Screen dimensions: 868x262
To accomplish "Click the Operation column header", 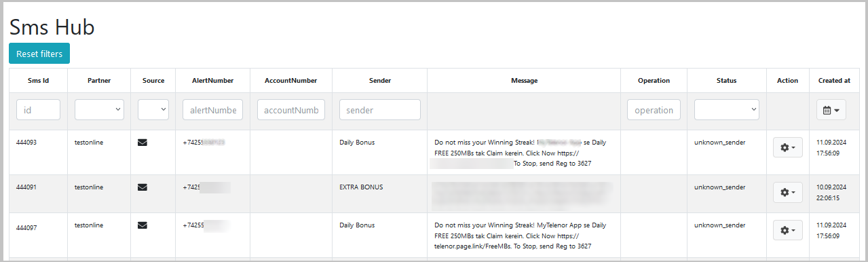I will point(654,80).
